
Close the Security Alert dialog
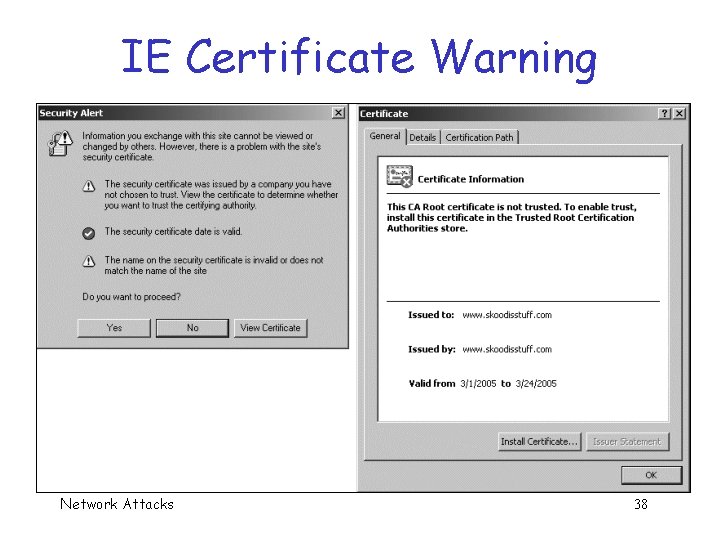(x=338, y=112)
